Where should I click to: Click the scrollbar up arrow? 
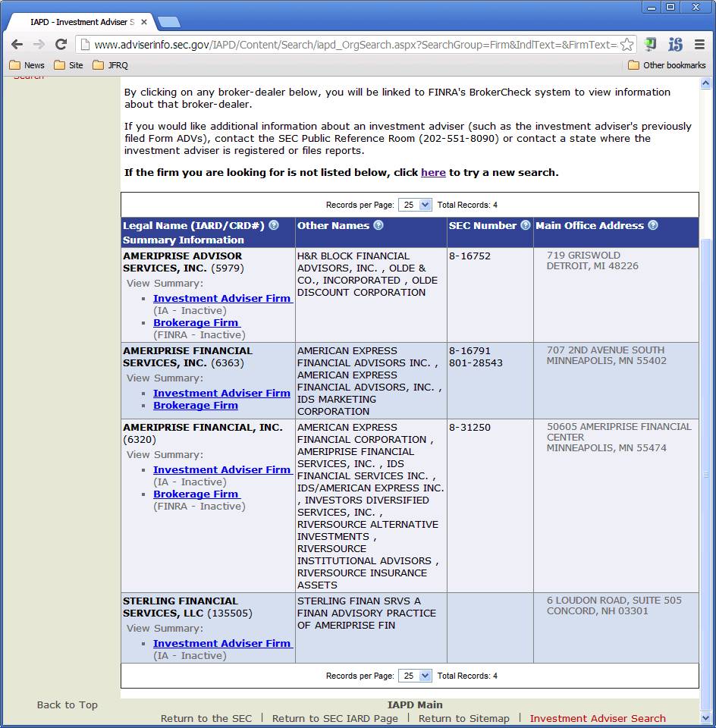click(x=705, y=83)
